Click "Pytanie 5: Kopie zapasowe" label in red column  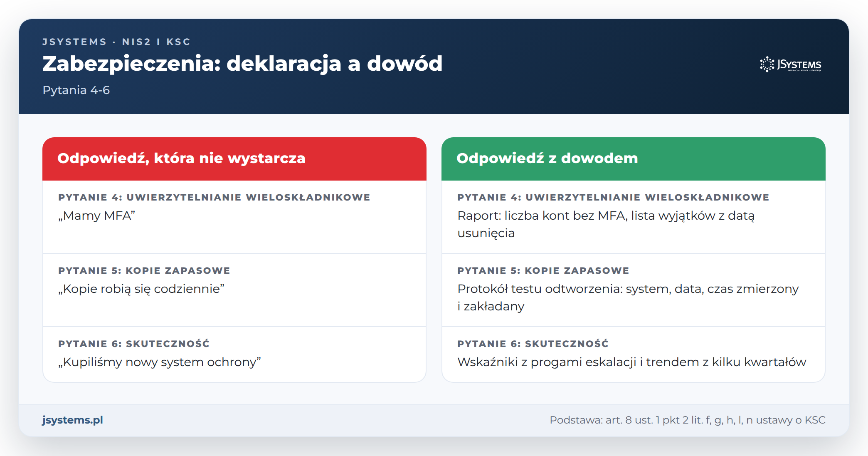pyautogui.click(x=144, y=270)
